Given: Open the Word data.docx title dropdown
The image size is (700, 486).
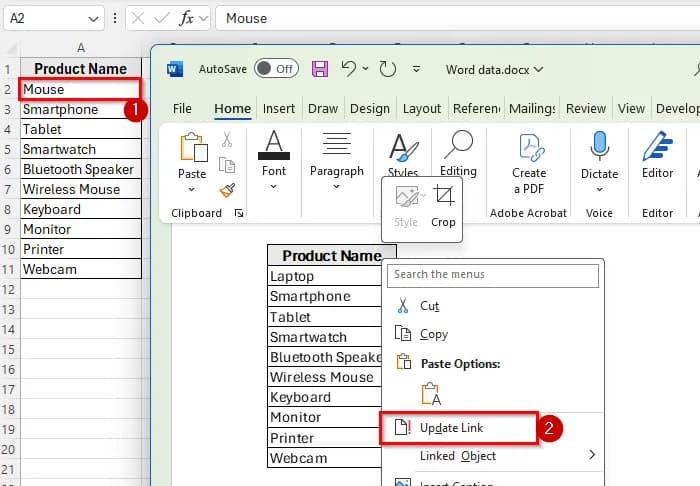Looking at the screenshot, I should click(539, 70).
